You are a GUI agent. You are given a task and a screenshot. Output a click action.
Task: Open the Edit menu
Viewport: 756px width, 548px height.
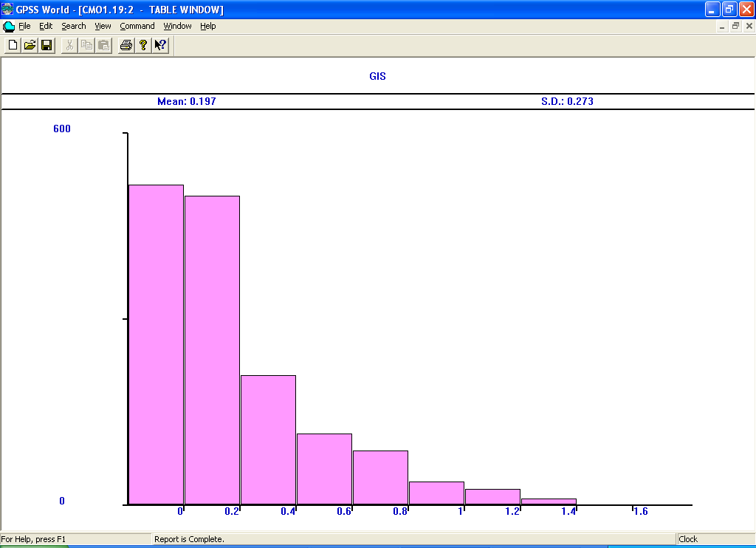click(46, 26)
